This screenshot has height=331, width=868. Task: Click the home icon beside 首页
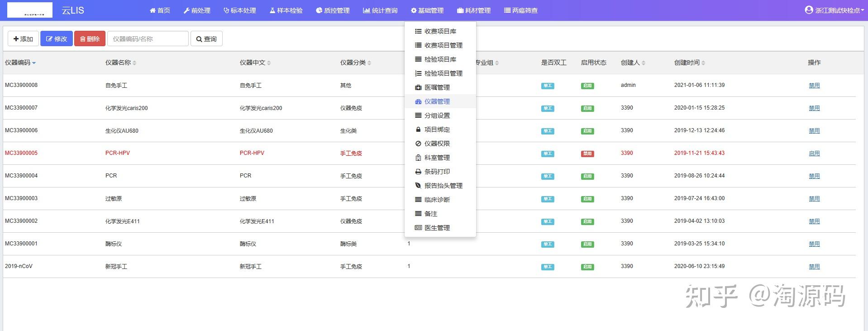click(153, 10)
